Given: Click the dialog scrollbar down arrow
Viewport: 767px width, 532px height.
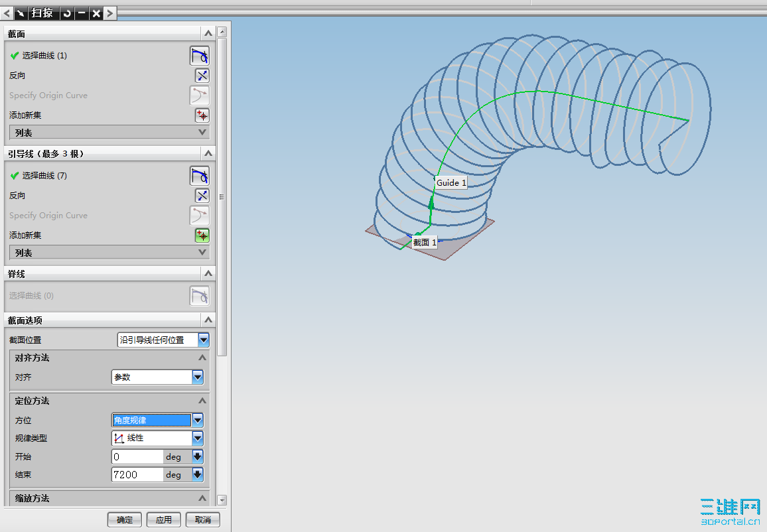Looking at the screenshot, I should click(222, 500).
